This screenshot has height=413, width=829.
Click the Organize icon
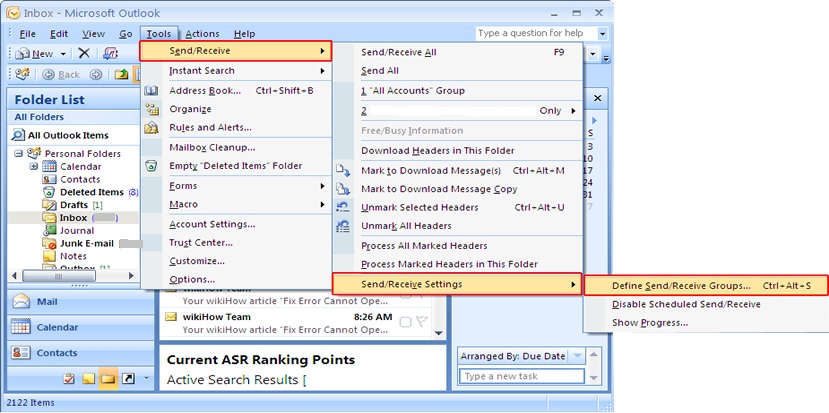point(152,109)
